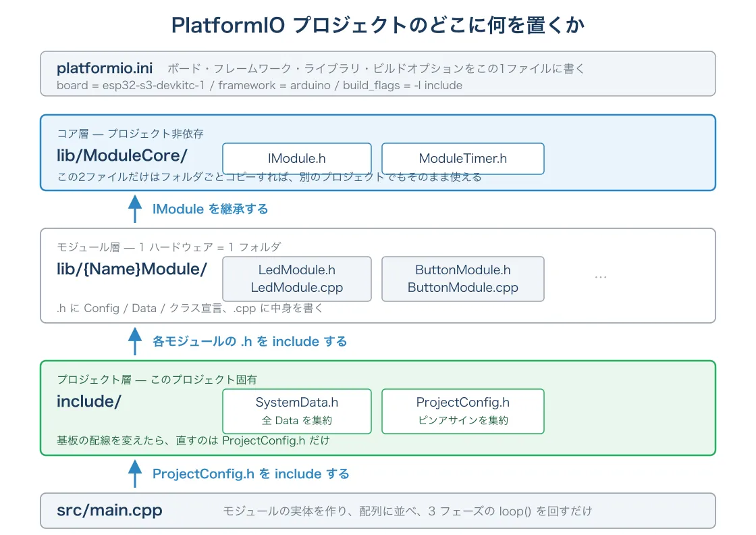Click the 'LedModule.h' text
This screenshot has width=756, height=535.
click(x=297, y=270)
